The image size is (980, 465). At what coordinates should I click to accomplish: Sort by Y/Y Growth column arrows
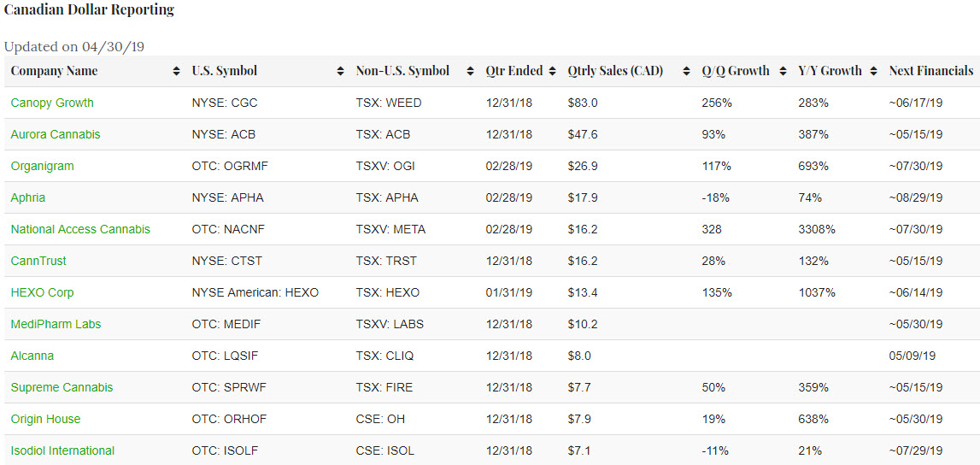[x=873, y=72]
